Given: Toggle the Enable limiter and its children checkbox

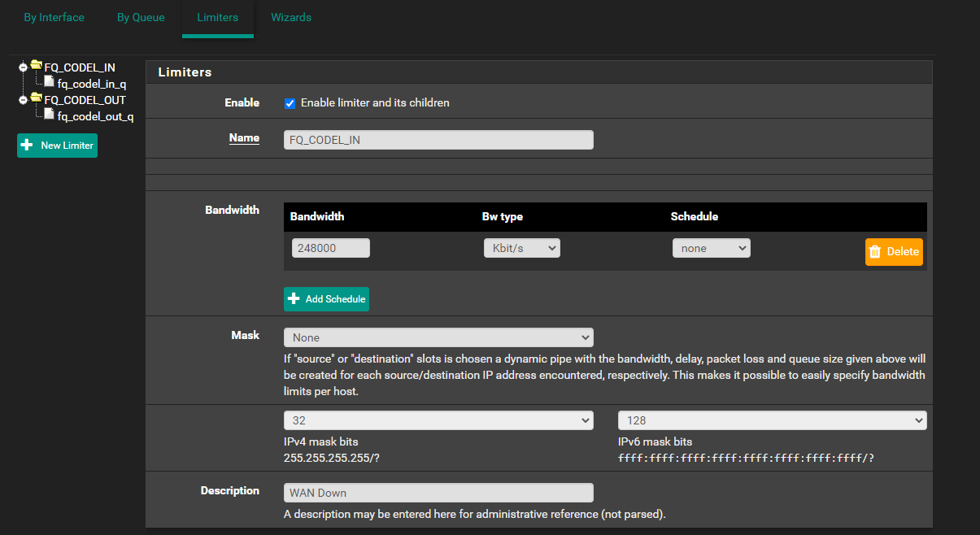Looking at the screenshot, I should click(x=290, y=103).
